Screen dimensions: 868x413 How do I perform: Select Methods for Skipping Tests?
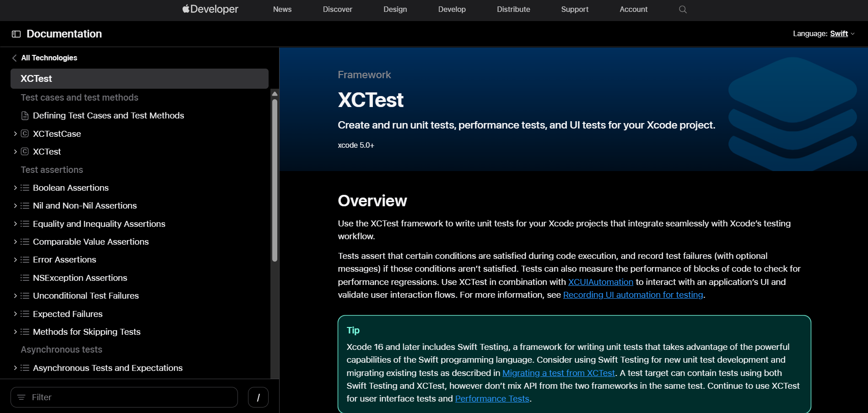[86, 332]
